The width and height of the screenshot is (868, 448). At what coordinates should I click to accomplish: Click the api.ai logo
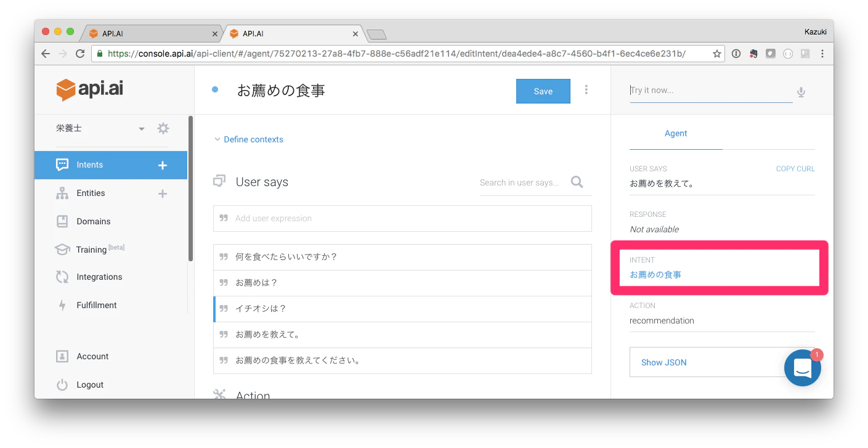pos(89,89)
